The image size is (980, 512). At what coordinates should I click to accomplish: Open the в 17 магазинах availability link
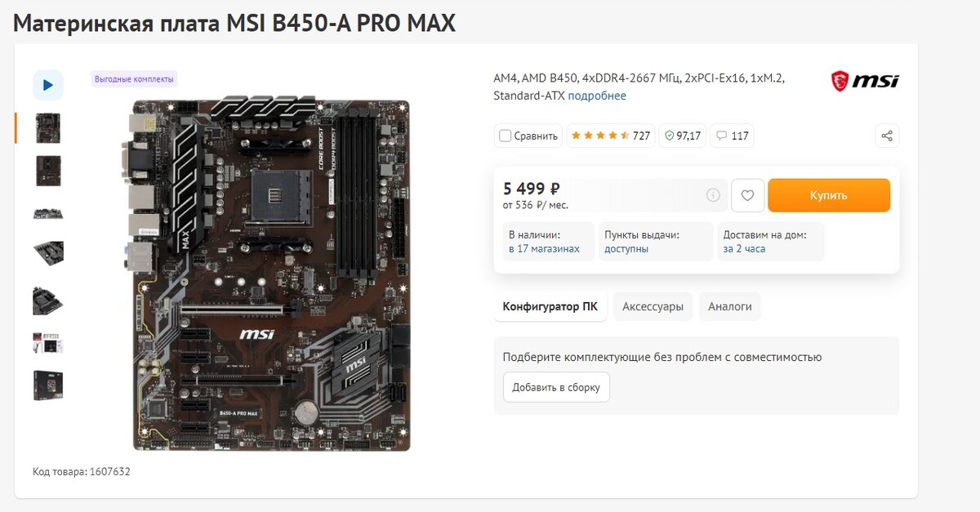pyautogui.click(x=544, y=248)
